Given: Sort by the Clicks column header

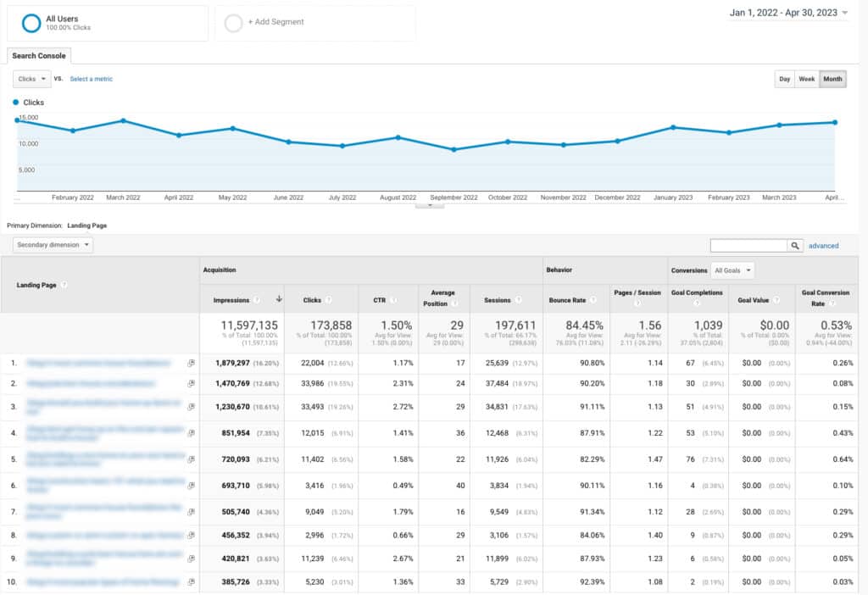Looking at the screenshot, I should point(312,300).
